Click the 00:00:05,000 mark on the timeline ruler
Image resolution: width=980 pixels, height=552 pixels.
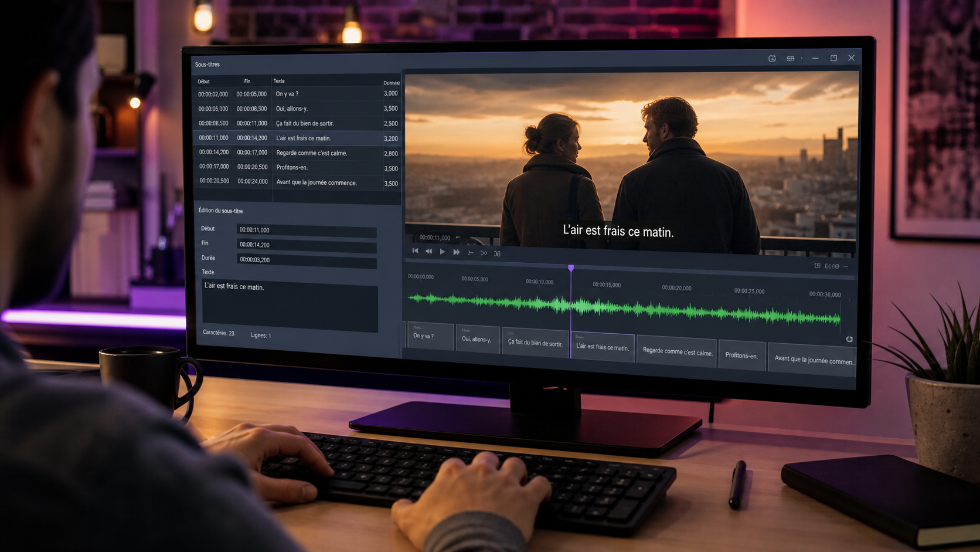tap(475, 279)
